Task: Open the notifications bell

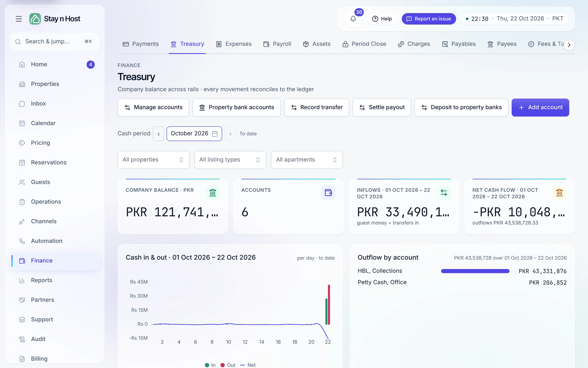Action: tap(353, 19)
